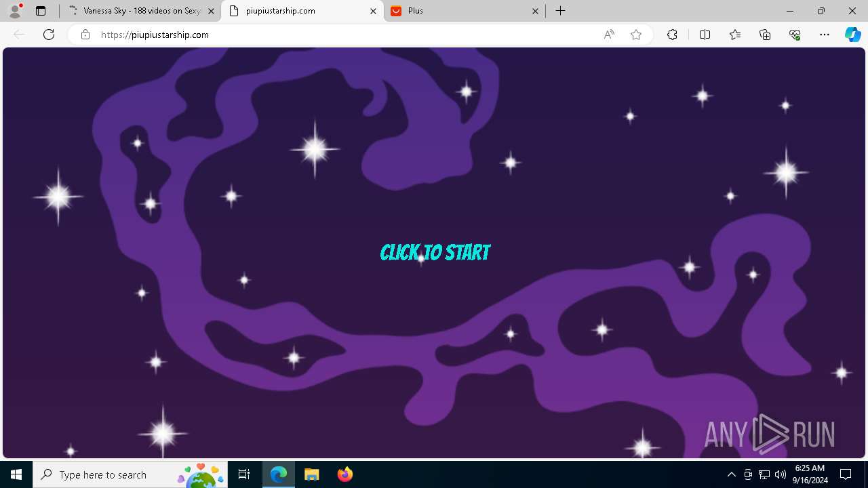The height and width of the screenshot is (488, 868).
Task: Open Settings and more menu
Action: 825,35
